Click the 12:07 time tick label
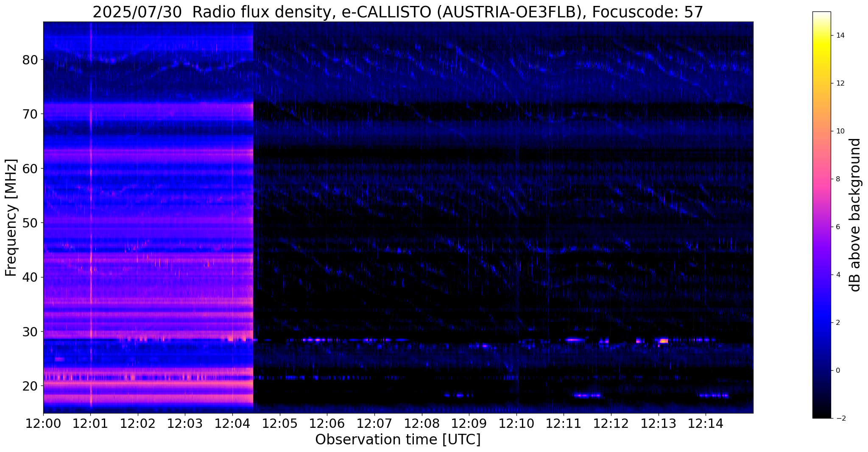Screen dimensions: 868x452 pos(374,424)
